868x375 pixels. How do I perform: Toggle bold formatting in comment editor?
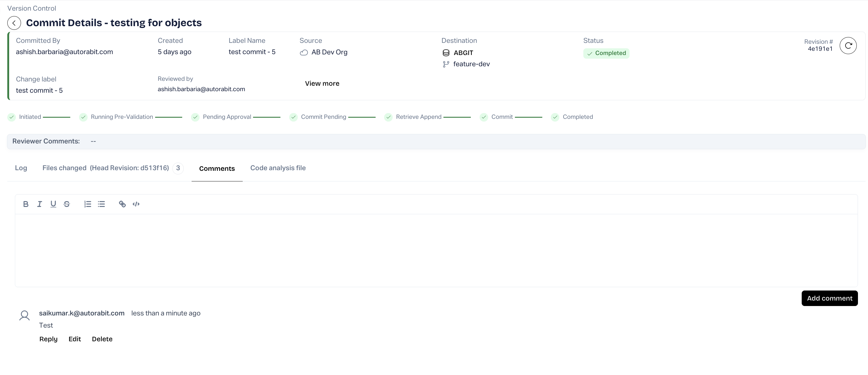click(x=26, y=204)
